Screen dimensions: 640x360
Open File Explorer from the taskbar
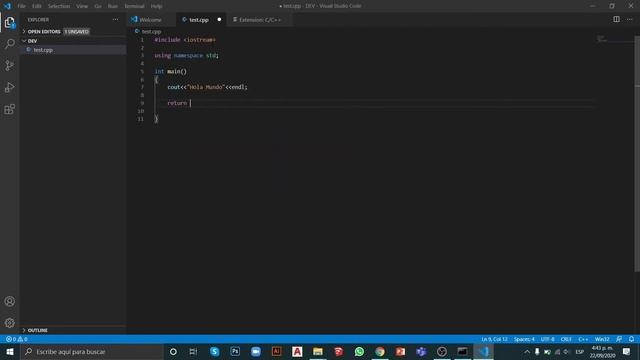coord(318,351)
